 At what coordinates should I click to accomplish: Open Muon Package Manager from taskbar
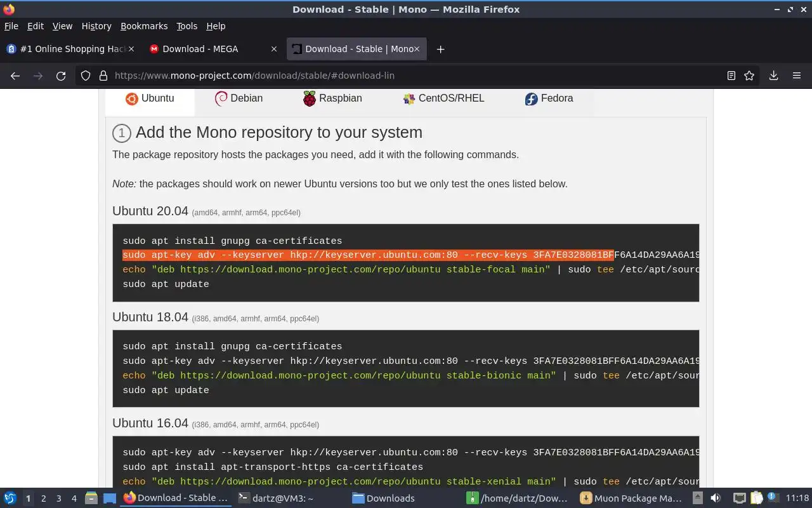click(631, 498)
